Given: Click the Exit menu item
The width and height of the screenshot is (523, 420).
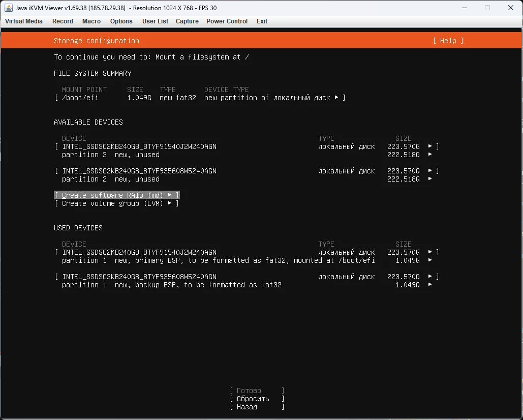Looking at the screenshot, I should click(262, 21).
